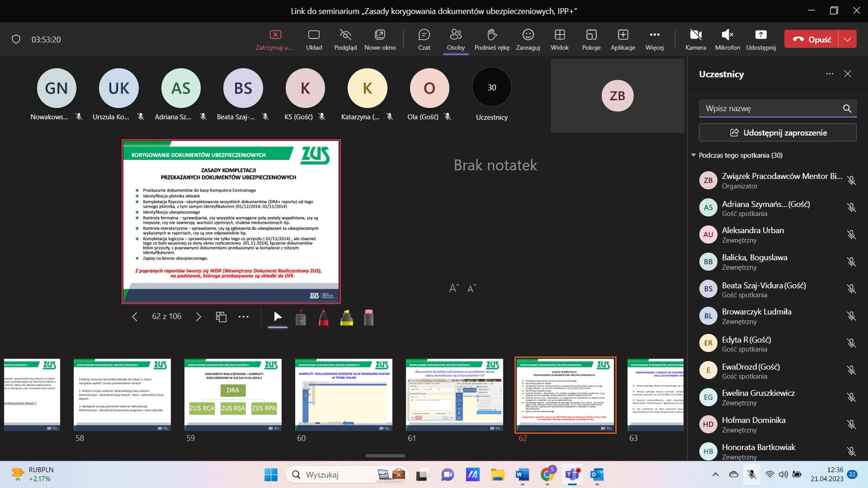Open slide more options ellipsis

tap(244, 317)
